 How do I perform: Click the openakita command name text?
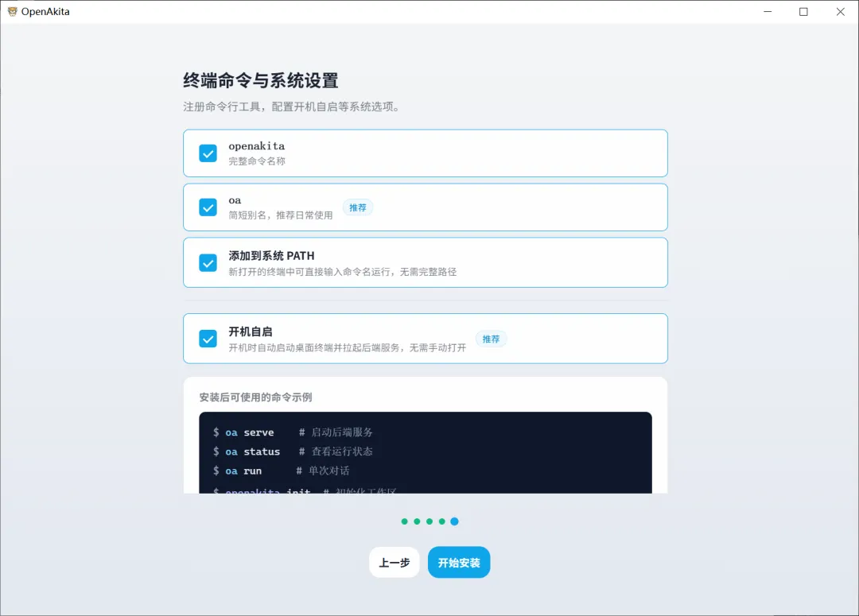click(x=256, y=146)
